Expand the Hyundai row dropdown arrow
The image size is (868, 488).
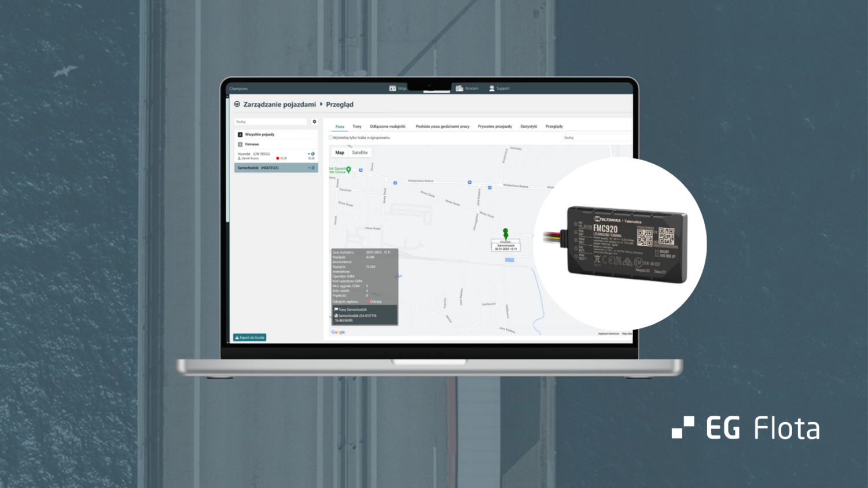click(309, 154)
